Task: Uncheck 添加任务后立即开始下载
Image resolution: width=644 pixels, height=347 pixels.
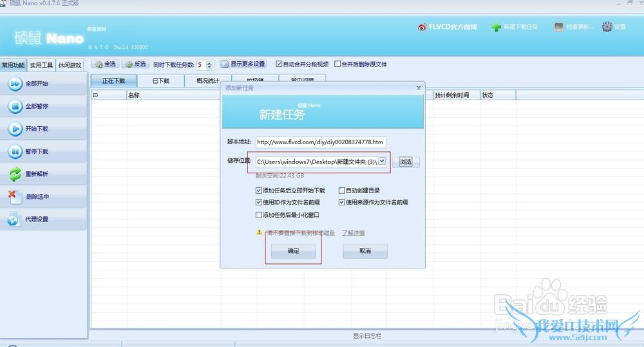Action: (259, 191)
